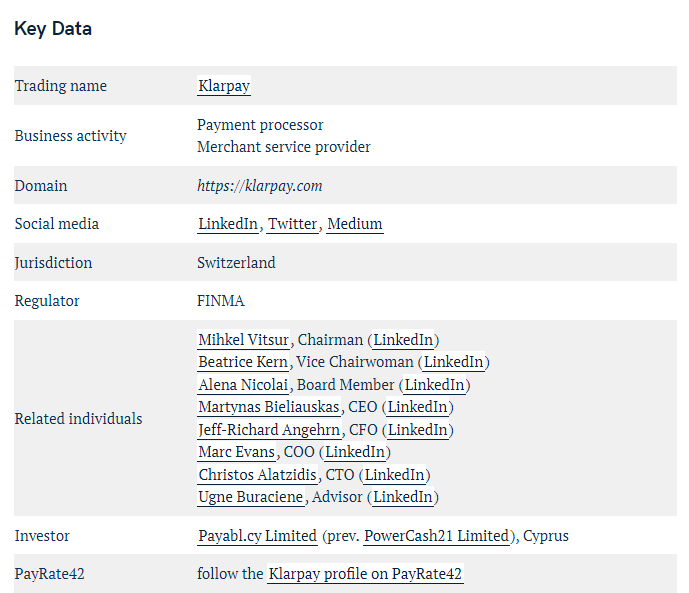The width and height of the screenshot is (689, 593).
Task: Click the Key Data heading
Action: point(53,29)
